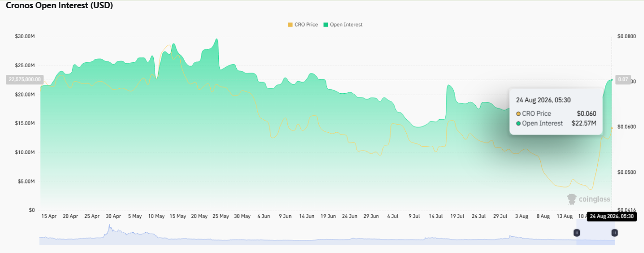Click the $25.00M y-axis label
This screenshot has height=253, width=644.
(25, 66)
